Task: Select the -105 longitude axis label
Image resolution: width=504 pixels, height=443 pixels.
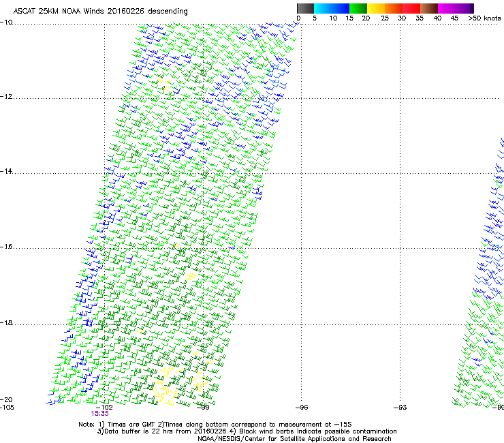Action: click(7, 408)
